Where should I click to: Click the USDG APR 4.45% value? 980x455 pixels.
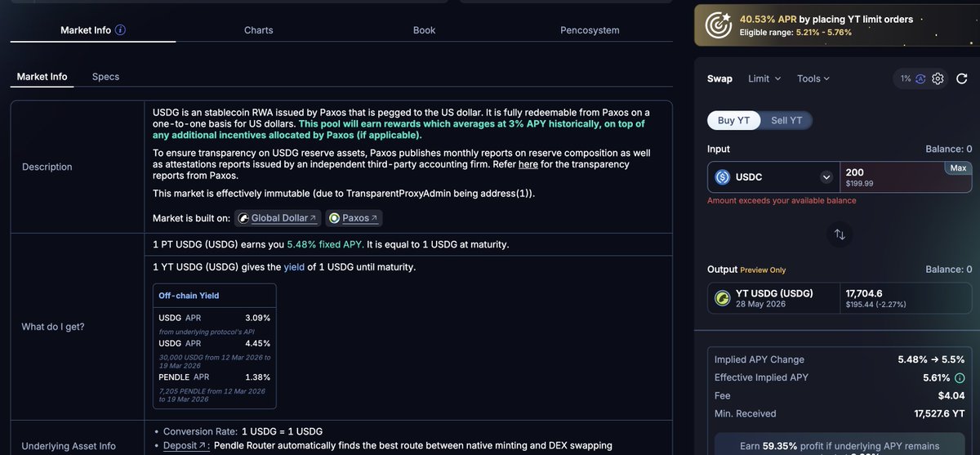(257, 343)
